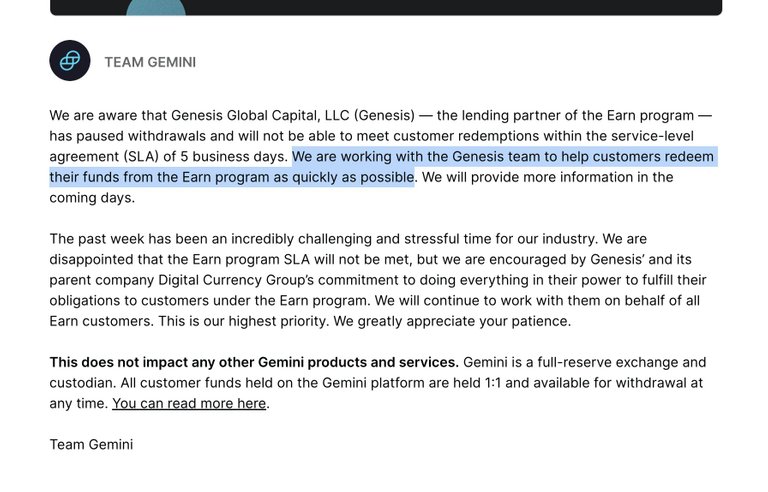Viewport: 768px width, 492px height.
Task: Click the bold 'This does not impact' sentence
Action: pos(254,362)
